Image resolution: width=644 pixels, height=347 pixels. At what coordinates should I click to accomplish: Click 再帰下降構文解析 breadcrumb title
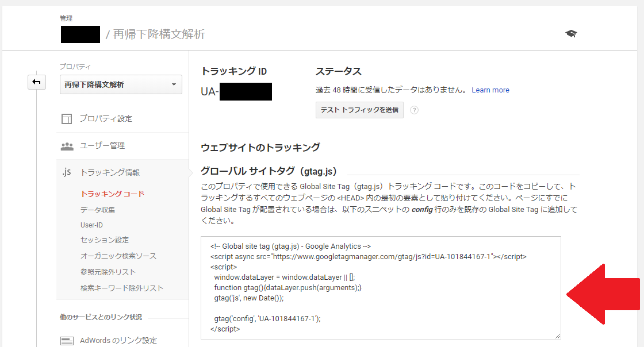[159, 34]
